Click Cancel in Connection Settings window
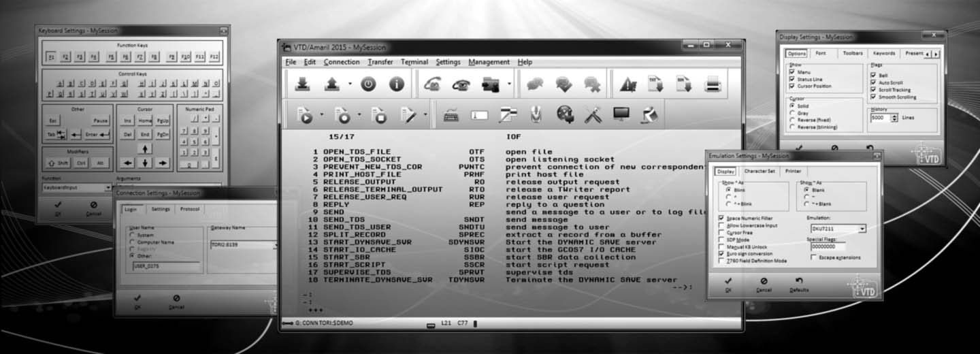 (x=176, y=302)
